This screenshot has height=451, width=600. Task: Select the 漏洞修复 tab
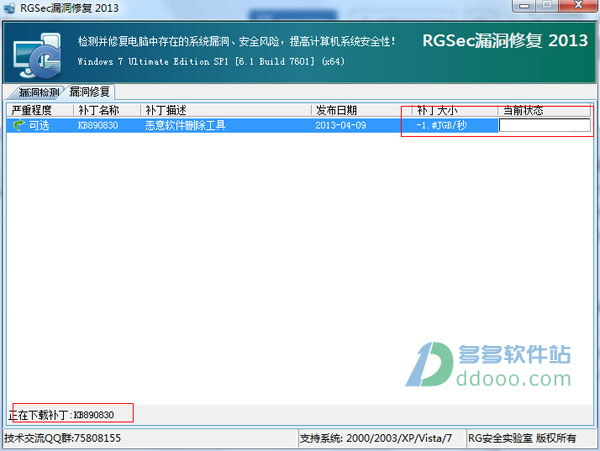[90, 92]
